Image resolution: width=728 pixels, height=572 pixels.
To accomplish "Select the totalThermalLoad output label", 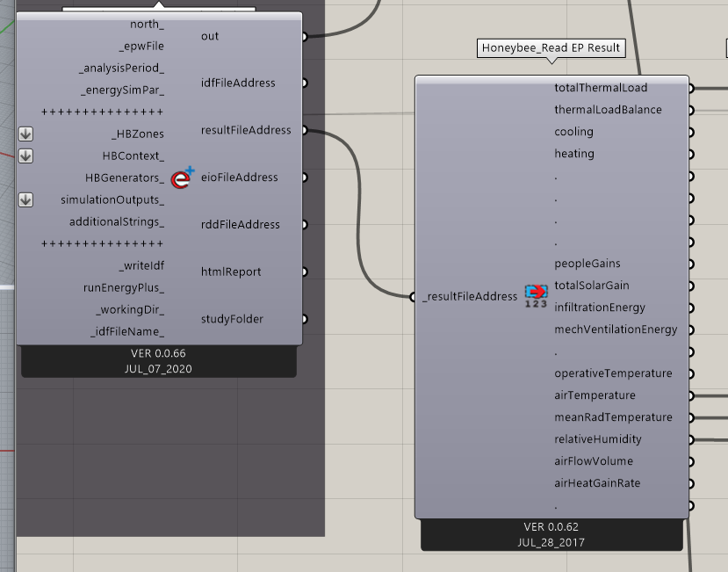I will pyautogui.click(x=601, y=88).
